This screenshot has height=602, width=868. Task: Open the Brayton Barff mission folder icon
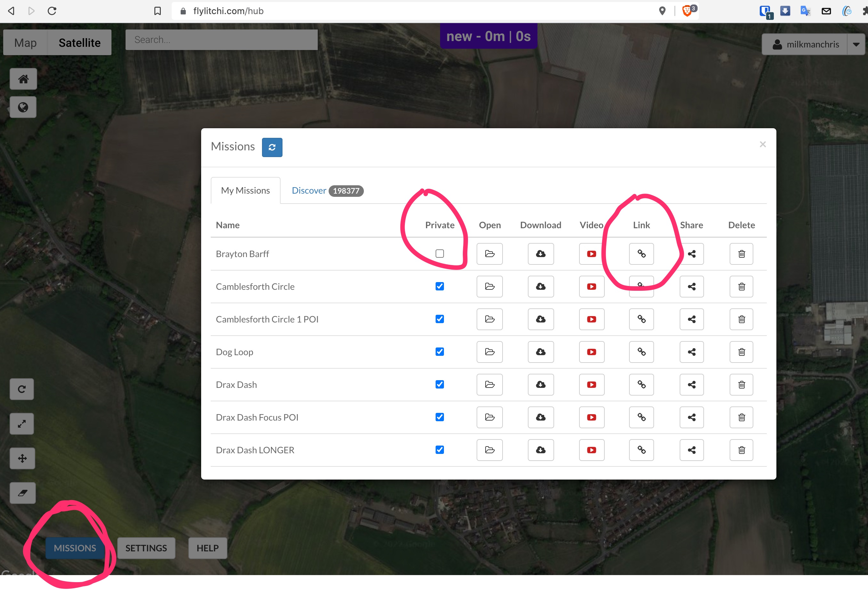point(489,254)
